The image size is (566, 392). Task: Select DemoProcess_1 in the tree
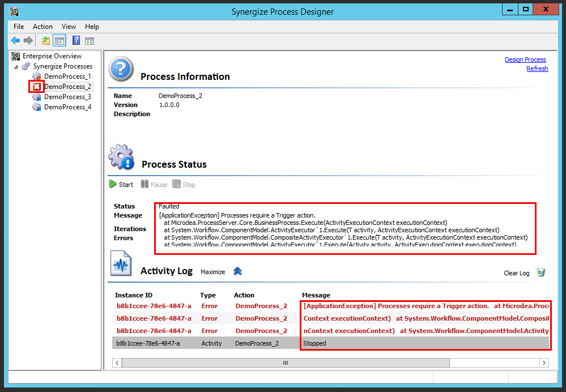click(67, 76)
